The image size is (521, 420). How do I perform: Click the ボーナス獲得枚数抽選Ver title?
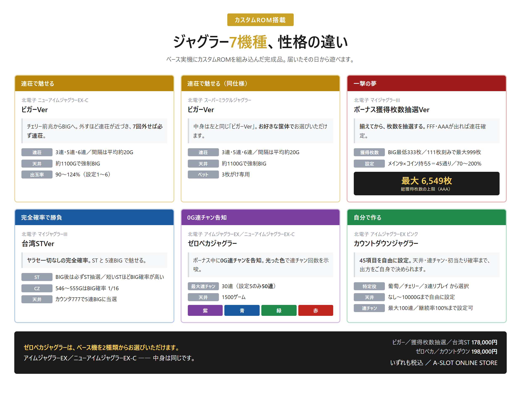coord(391,110)
